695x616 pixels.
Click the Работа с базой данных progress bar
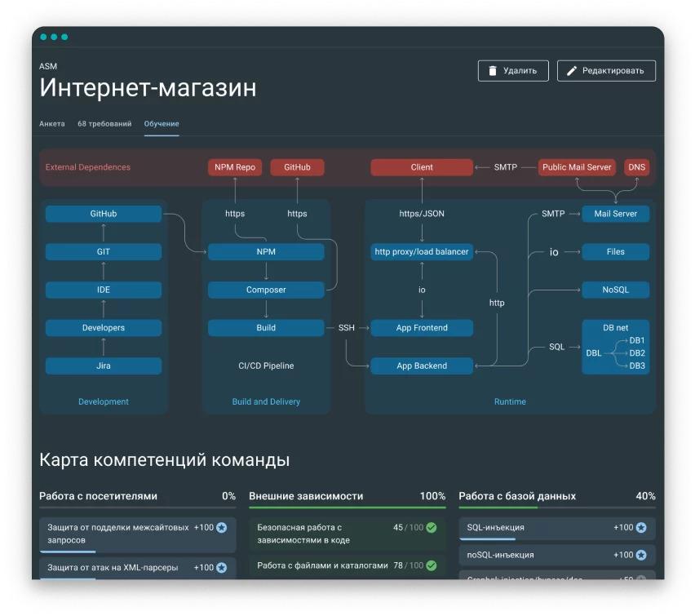556,507
